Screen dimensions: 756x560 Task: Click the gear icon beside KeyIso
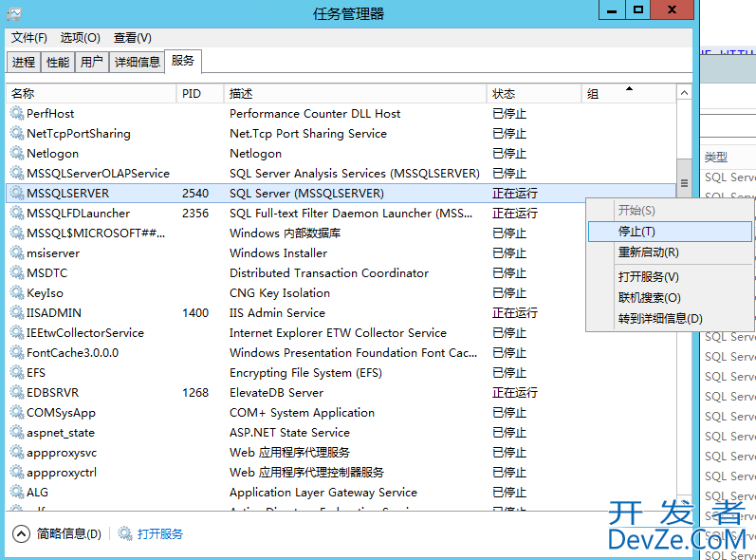17,292
